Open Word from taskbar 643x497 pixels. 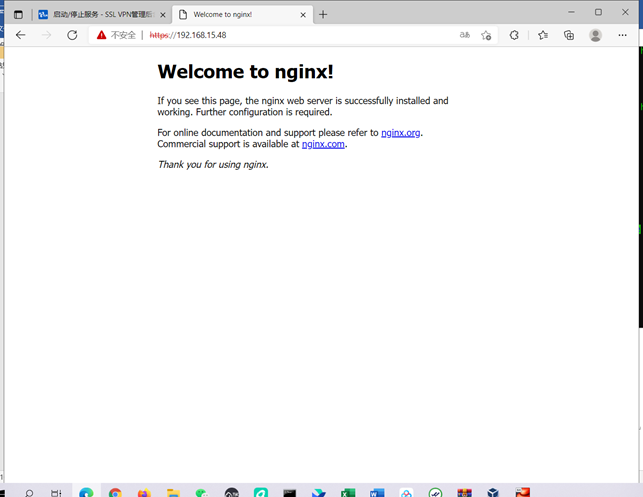[377, 492]
